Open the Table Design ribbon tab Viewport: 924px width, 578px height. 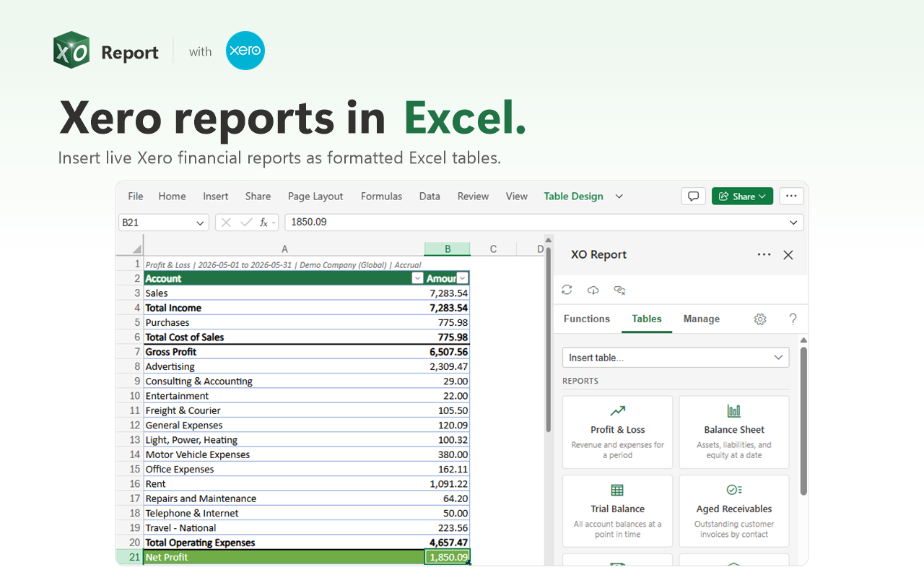(573, 196)
